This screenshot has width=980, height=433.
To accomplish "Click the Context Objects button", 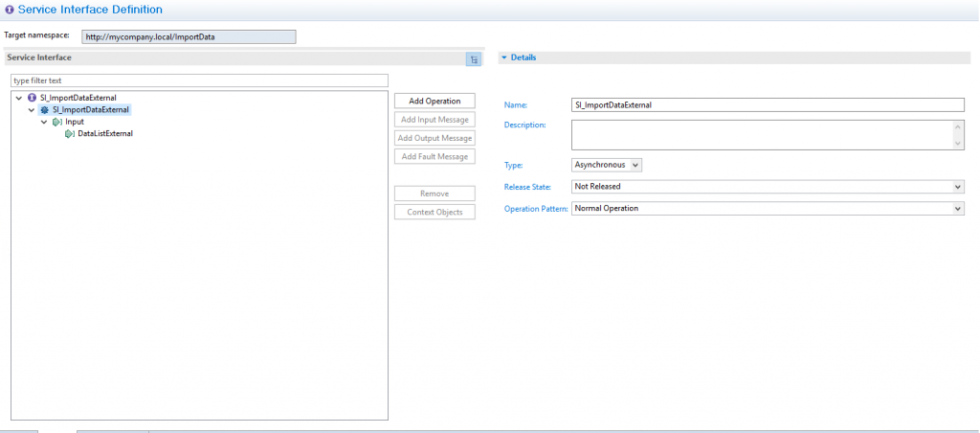I will [x=434, y=212].
